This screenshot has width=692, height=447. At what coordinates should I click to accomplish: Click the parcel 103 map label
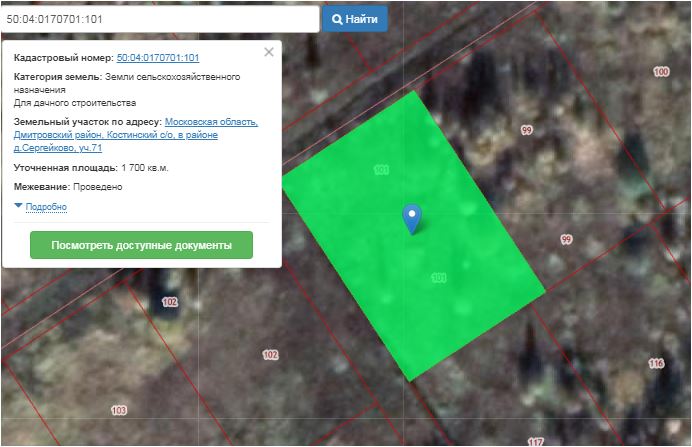pos(119,411)
